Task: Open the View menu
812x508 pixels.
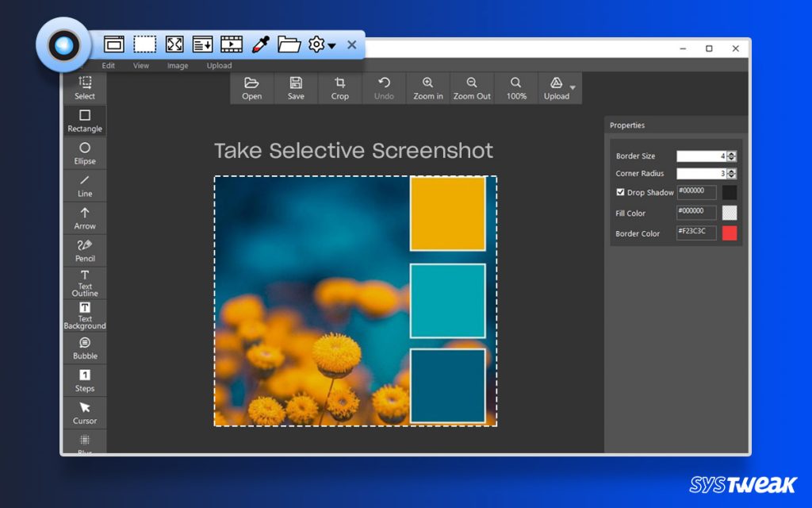Action: pyautogui.click(x=140, y=66)
